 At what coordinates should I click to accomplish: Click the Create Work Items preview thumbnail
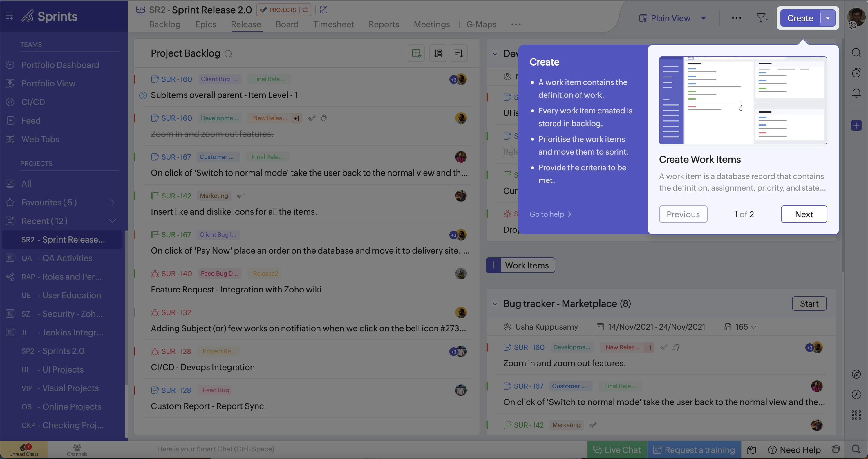click(743, 100)
